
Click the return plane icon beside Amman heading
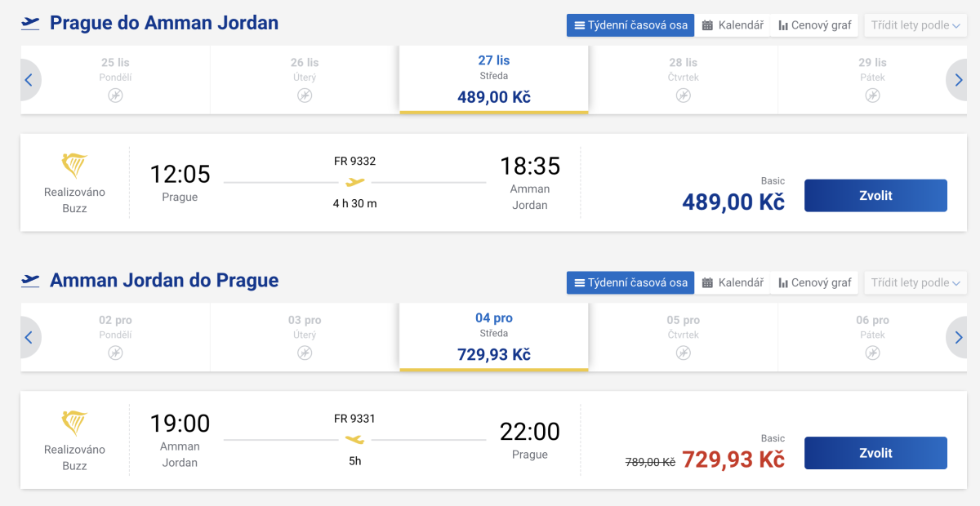pyautogui.click(x=30, y=282)
